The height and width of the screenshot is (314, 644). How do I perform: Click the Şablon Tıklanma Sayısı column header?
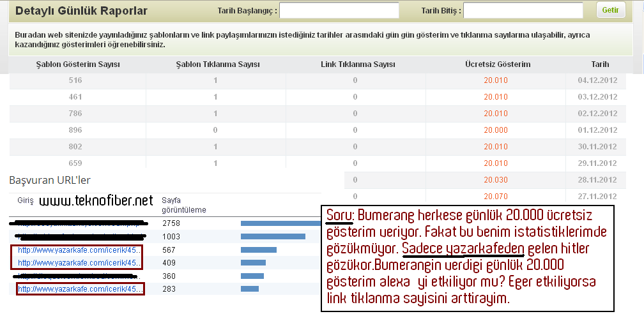[x=218, y=64]
